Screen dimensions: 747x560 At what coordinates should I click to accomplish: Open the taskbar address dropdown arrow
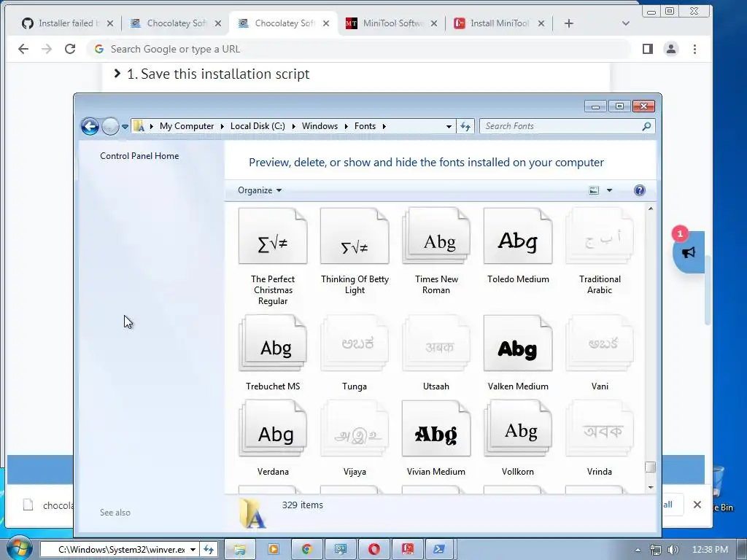pyautogui.click(x=193, y=550)
